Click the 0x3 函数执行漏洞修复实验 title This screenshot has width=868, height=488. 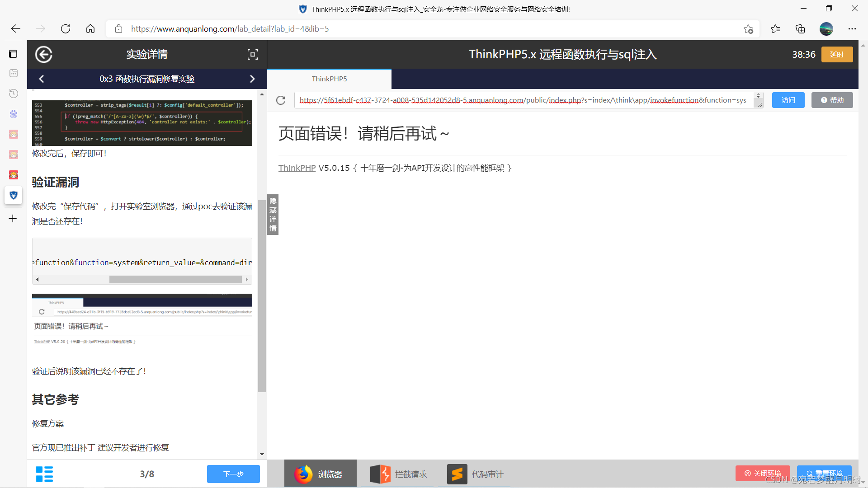coord(147,79)
